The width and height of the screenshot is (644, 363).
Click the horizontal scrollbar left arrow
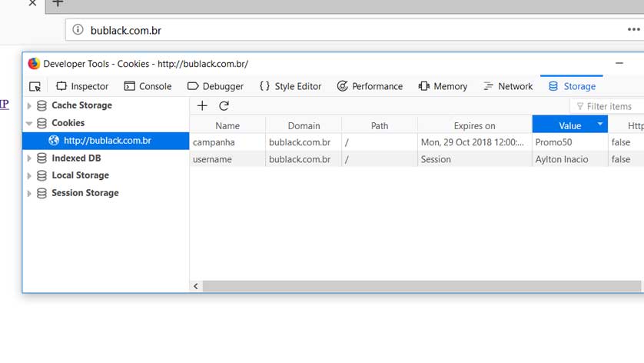196,286
